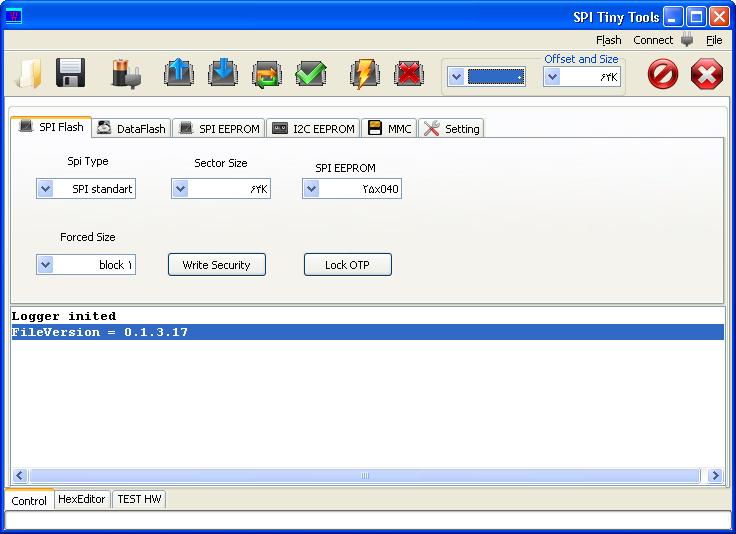
Task: Click the Lock OTP button
Action: point(348,265)
